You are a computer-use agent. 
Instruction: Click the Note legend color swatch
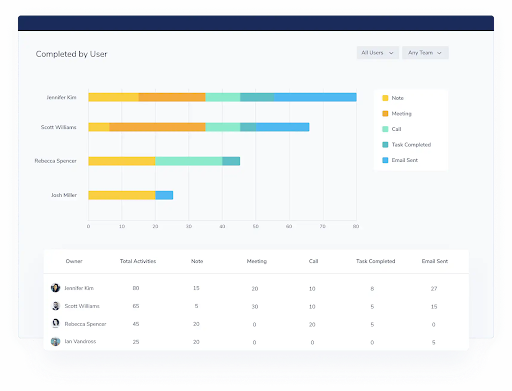click(385, 98)
